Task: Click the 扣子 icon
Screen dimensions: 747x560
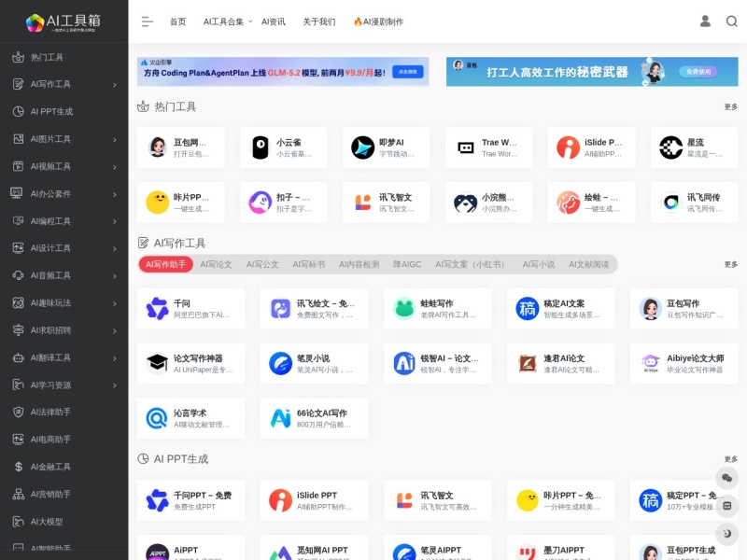Action: tap(261, 203)
